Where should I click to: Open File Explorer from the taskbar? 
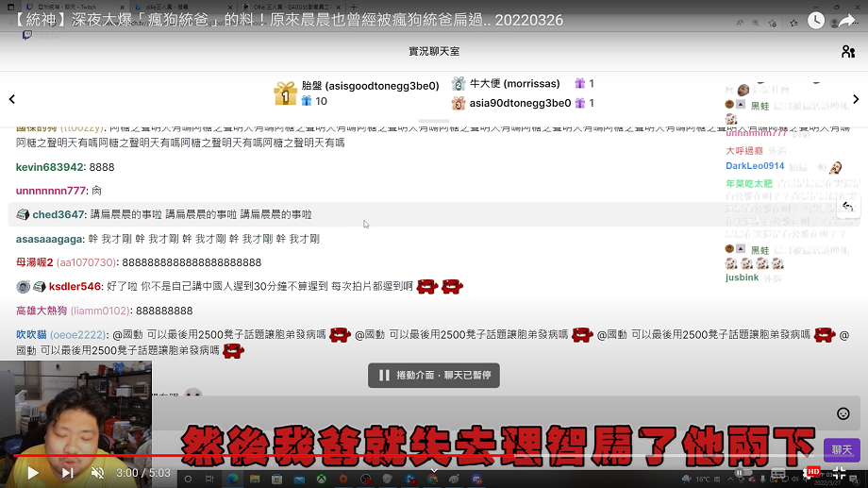tap(255, 480)
